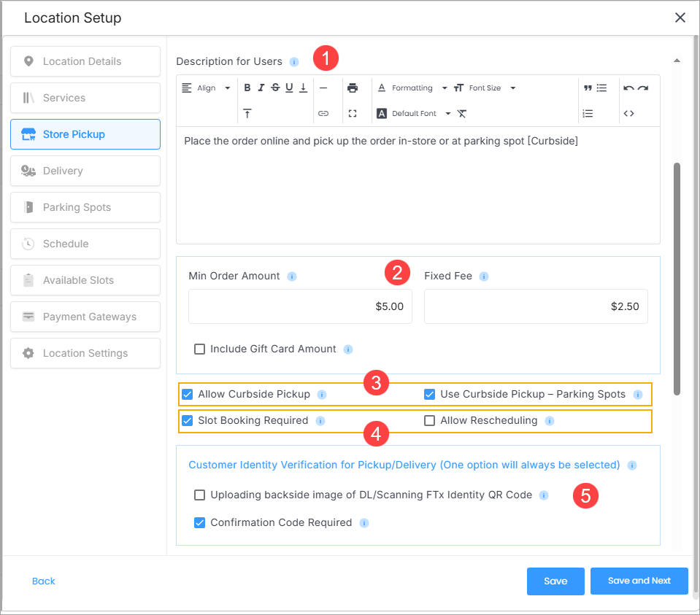Screen dimensions: 700x615
Task: Apply superscript formatting
Action: tap(247, 113)
